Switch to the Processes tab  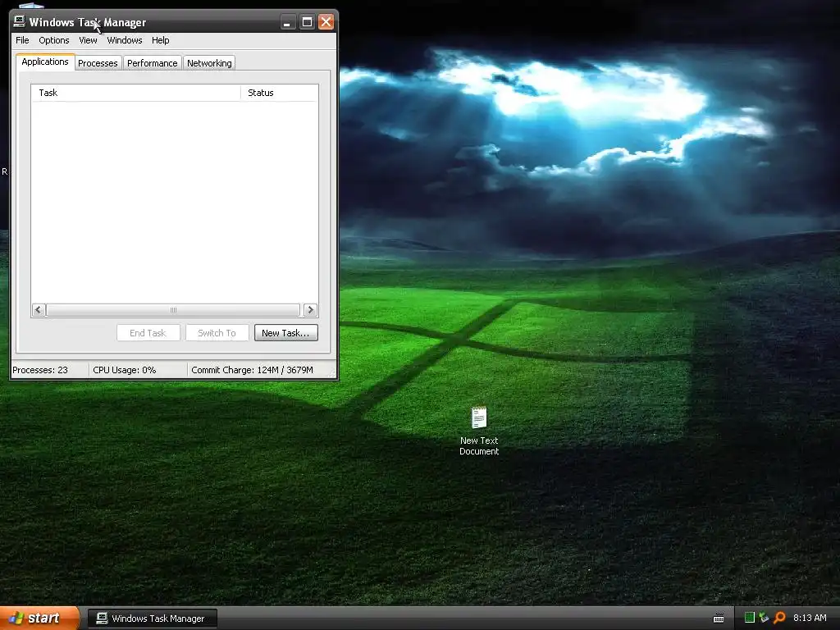point(98,63)
